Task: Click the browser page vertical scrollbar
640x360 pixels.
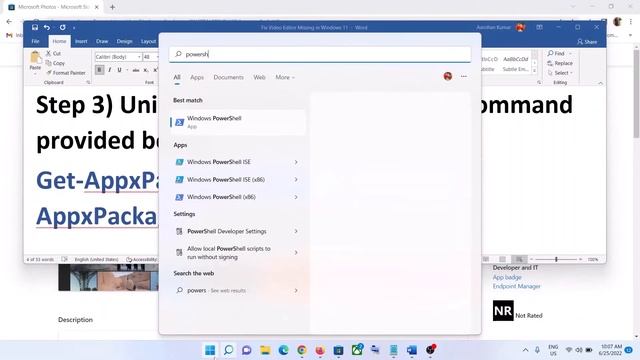Action: (636, 94)
